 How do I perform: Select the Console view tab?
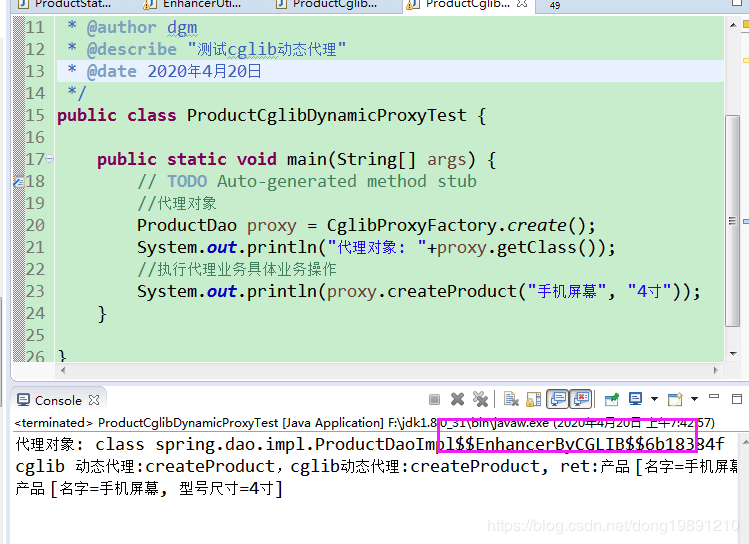(x=58, y=400)
